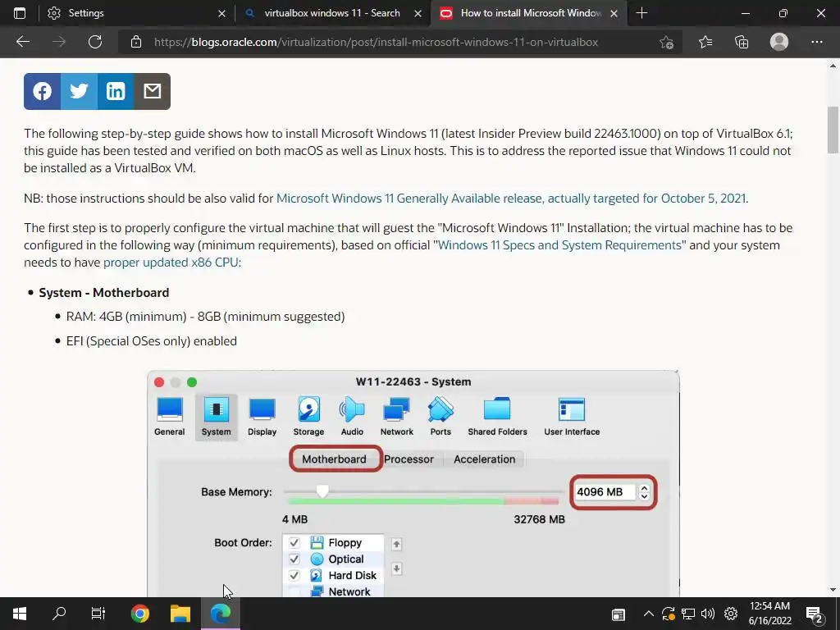The image size is (840, 630).
Task: Open Task View on taskbar
Action: (x=98, y=614)
